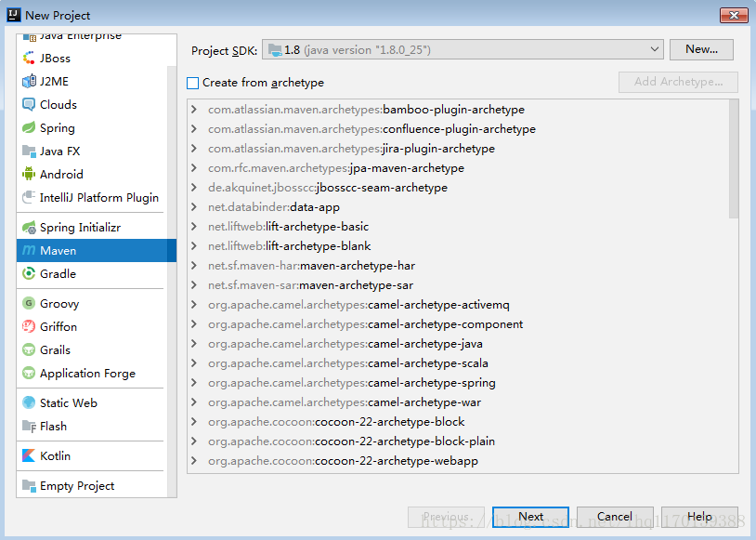The width and height of the screenshot is (756, 540).
Task: Click the JBoss project type icon
Action: (x=29, y=58)
